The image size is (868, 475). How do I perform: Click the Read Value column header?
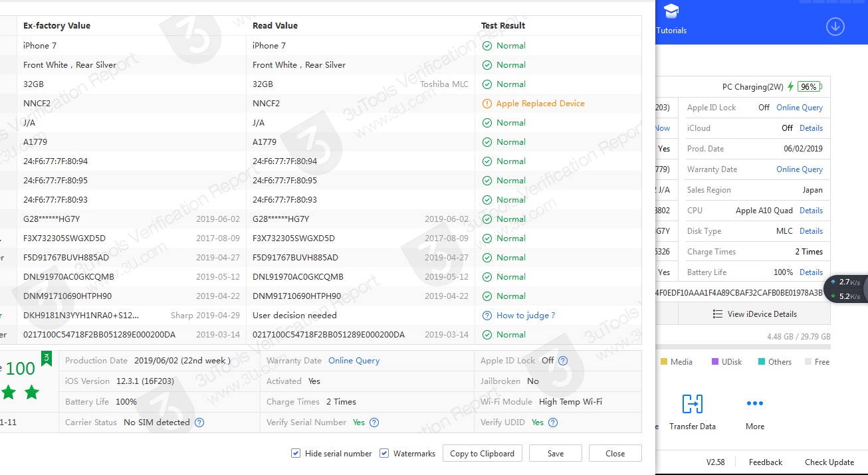(x=275, y=26)
